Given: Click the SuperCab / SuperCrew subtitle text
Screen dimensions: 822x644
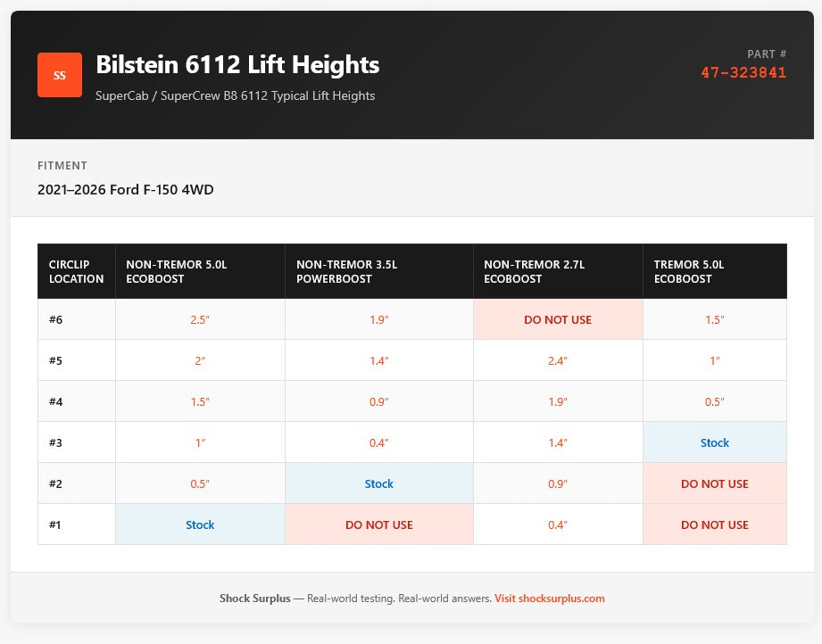Looking at the screenshot, I should pyautogui.click(x=235, y=96).
